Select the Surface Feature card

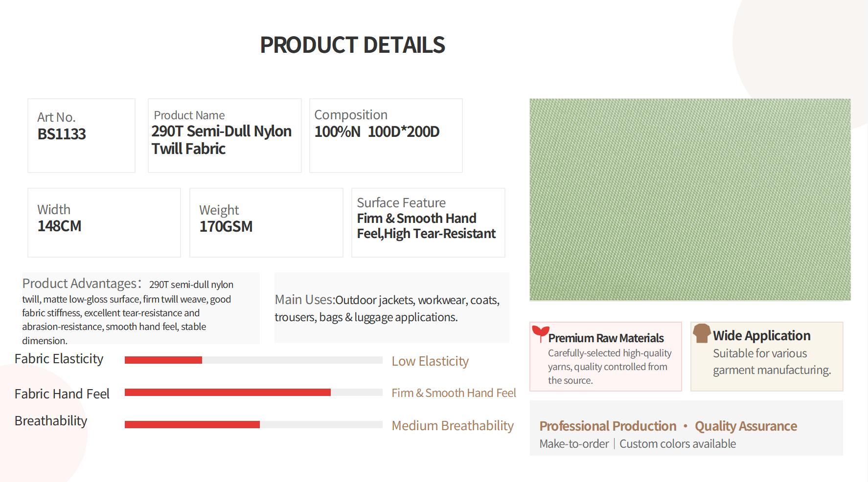tap(428, 222)
